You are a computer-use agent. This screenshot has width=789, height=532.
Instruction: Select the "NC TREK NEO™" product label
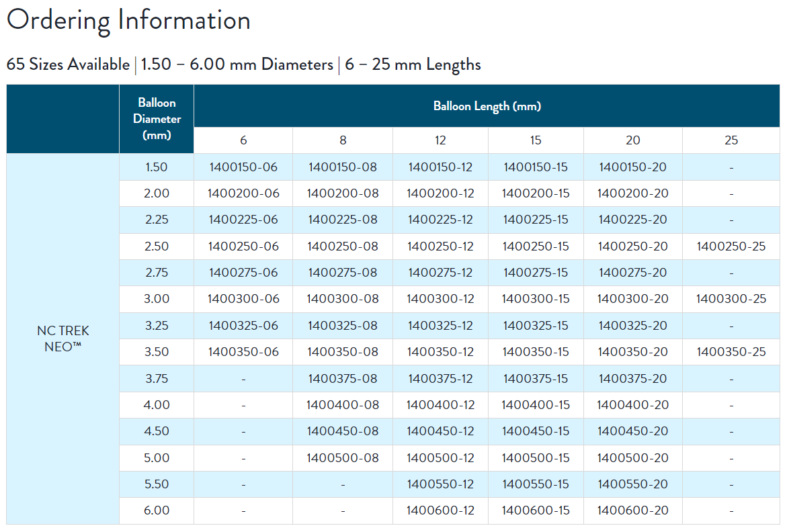tap(63, 339)
